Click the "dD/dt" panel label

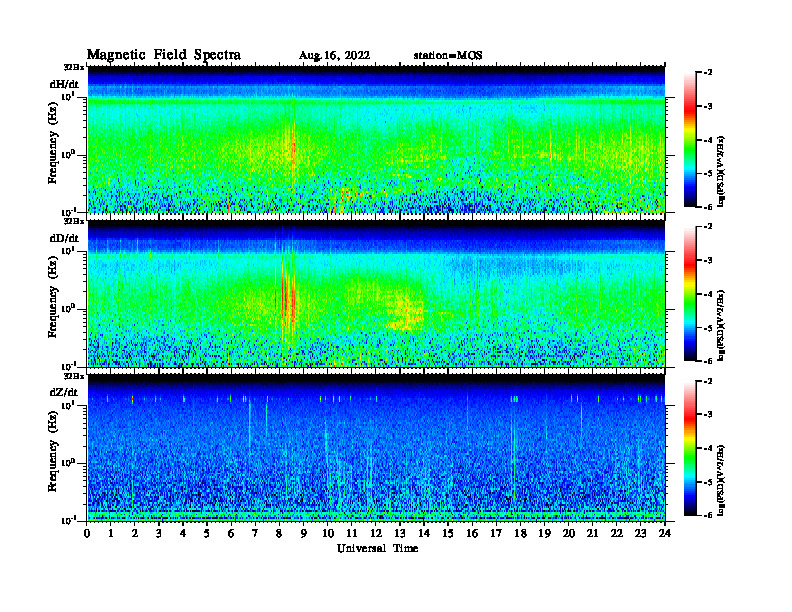click(x=64, y=238)
